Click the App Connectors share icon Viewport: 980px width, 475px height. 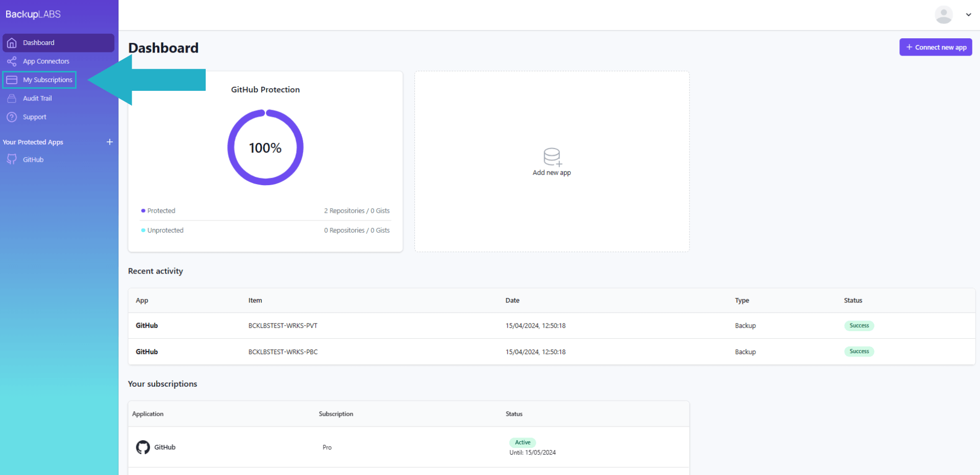12,61
